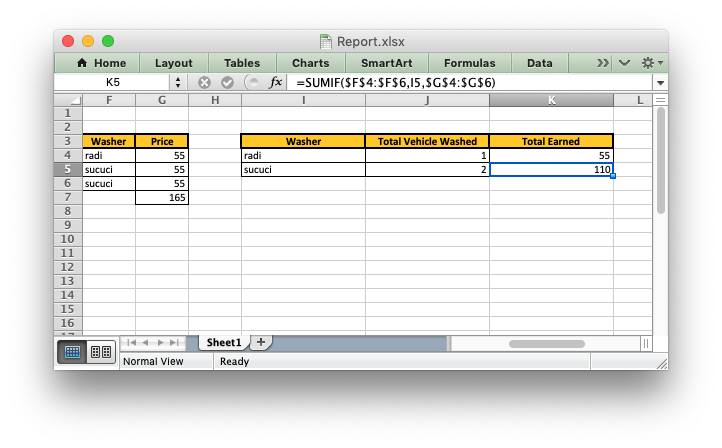Image resolution: width=722 pixels, height=448 pixels.
Task: Go to next sheet navigation arrow
Action: pos(160,343)
